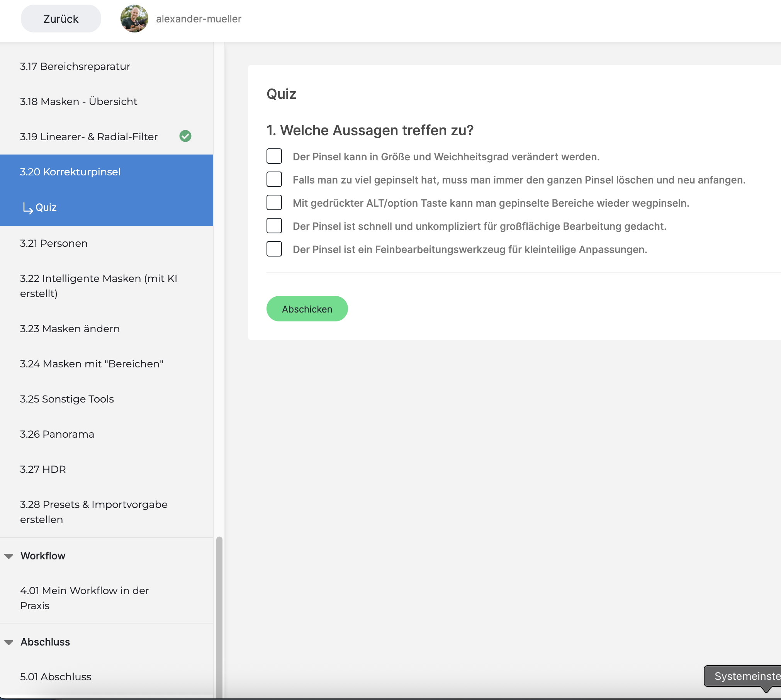This screenshot has width=781, height=700.
Task: Check 'Falls man zu viel gepinselt' option
Action: [274, 179]
